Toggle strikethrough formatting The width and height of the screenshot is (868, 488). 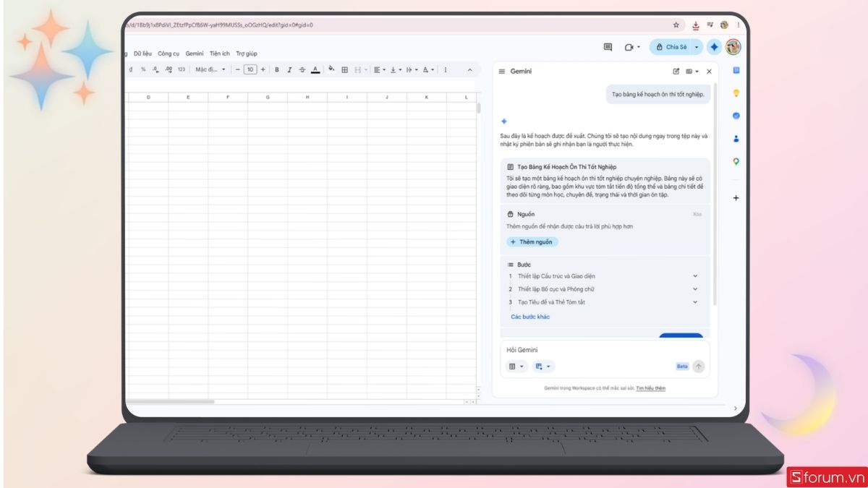coord(302,69)
